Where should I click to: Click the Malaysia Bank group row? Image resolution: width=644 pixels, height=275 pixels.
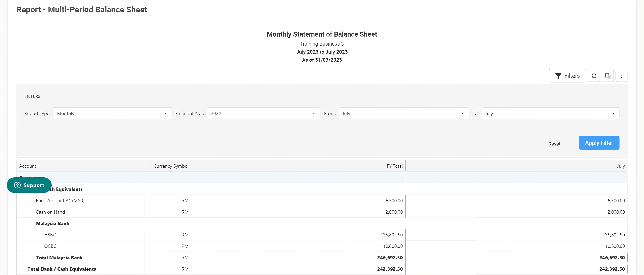pyautogui.click(x=322, y=224)
